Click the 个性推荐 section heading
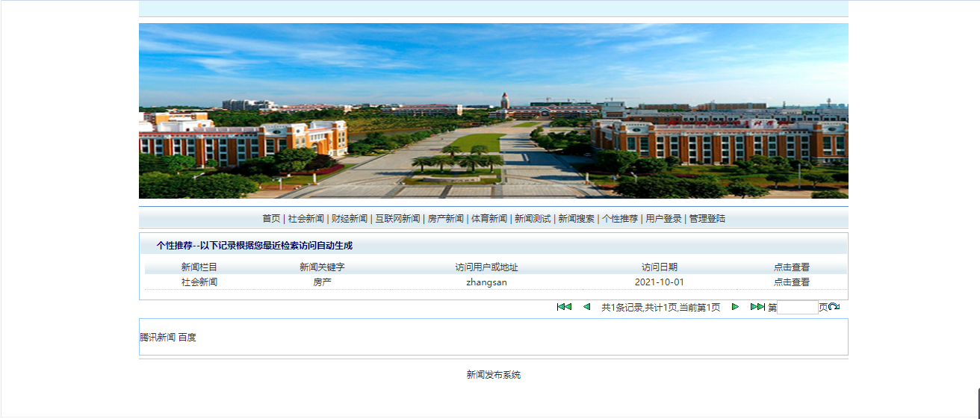Screen dimensions: 980x419 [x=254, y=246]
